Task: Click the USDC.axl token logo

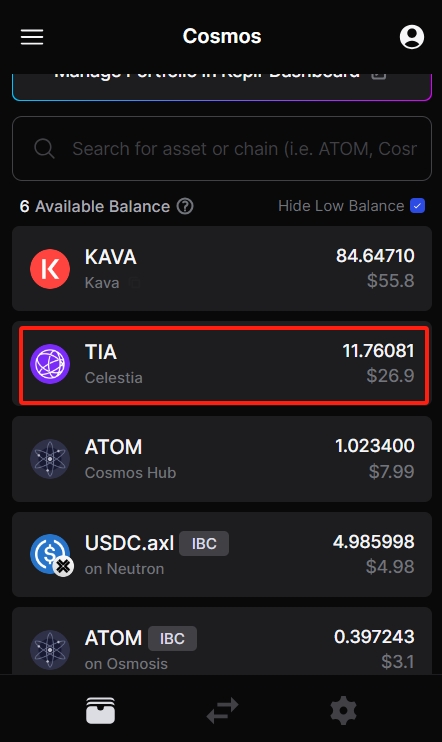Action: 51,555
